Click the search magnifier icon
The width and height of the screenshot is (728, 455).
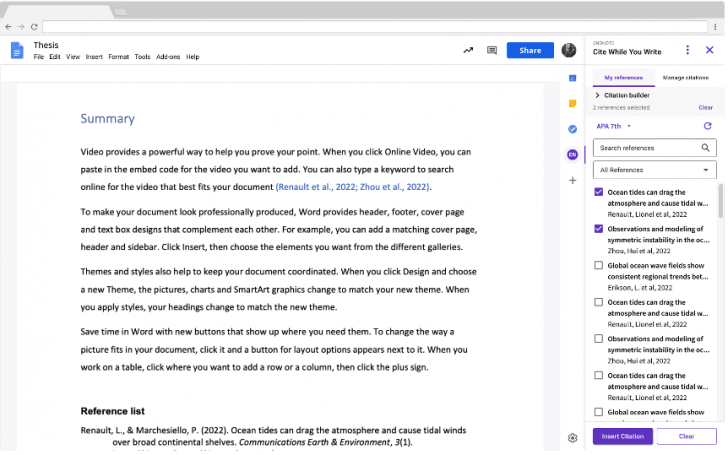[x=705, y=148]
